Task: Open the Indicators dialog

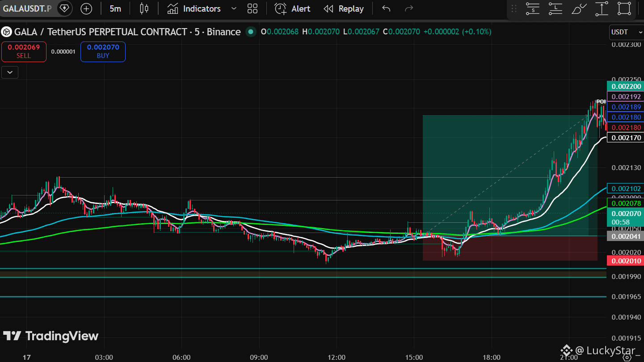Action: coord(194,8)
